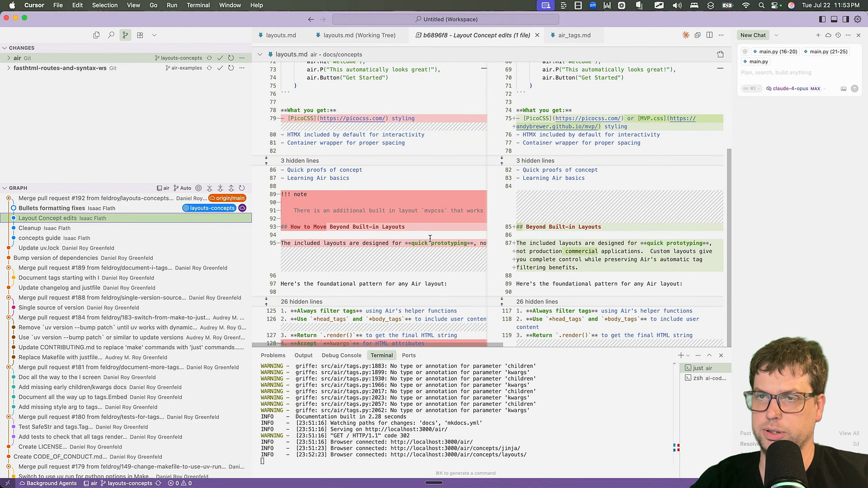Toggle the agent mode selector pill

[x=752, y=89]
